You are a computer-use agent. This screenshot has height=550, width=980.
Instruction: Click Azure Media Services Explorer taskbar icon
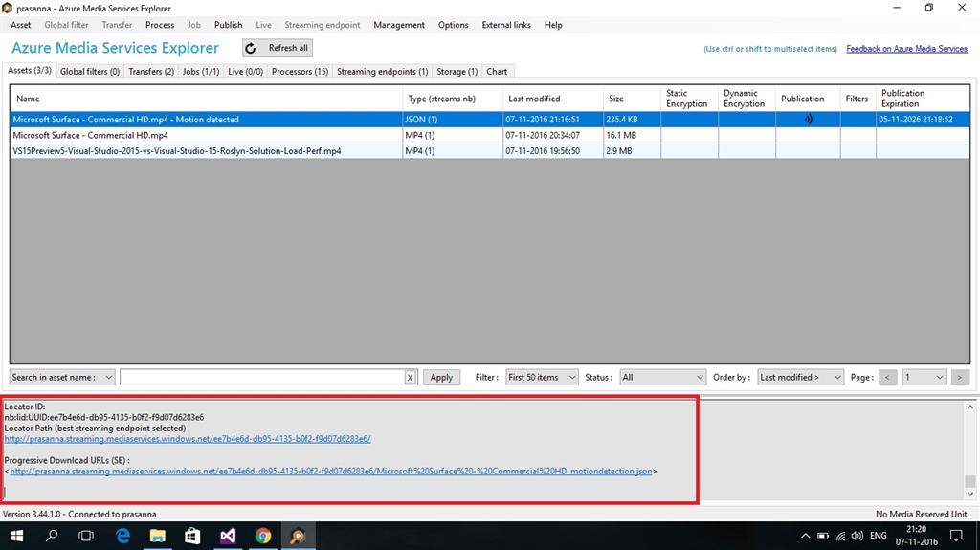[x=299, y=536]
